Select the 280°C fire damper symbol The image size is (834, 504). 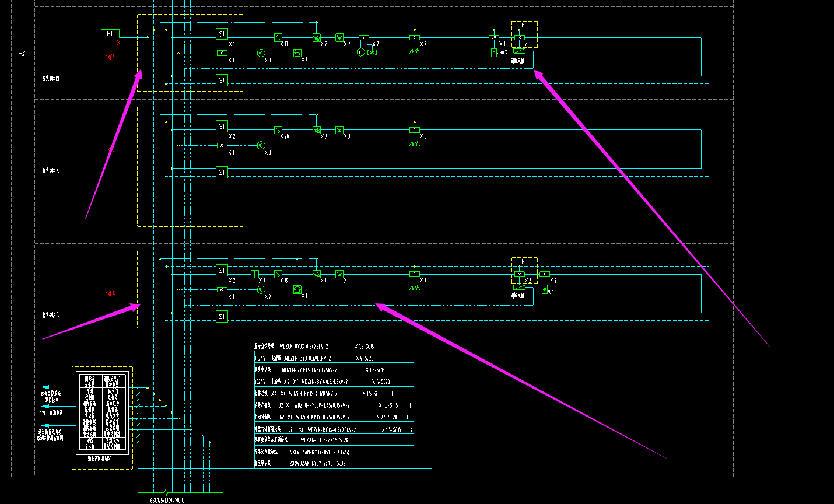pyautogui.click(x=494, y=52)
